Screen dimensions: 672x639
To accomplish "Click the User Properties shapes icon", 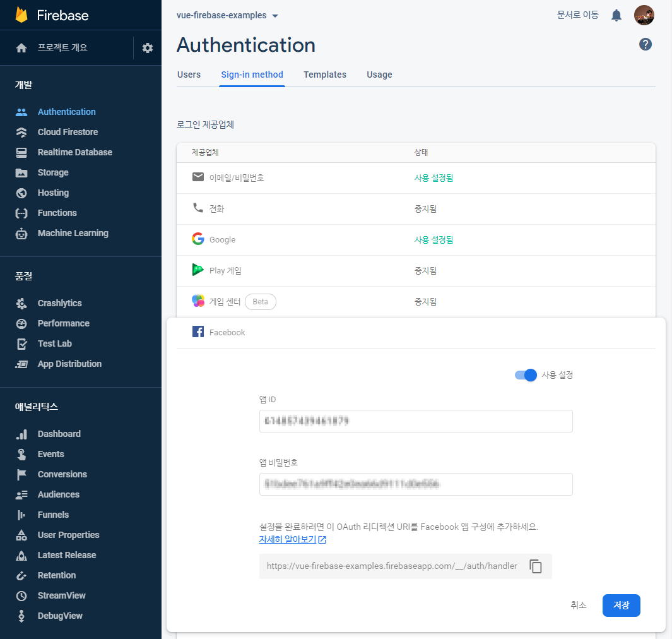I will (21, 535).
